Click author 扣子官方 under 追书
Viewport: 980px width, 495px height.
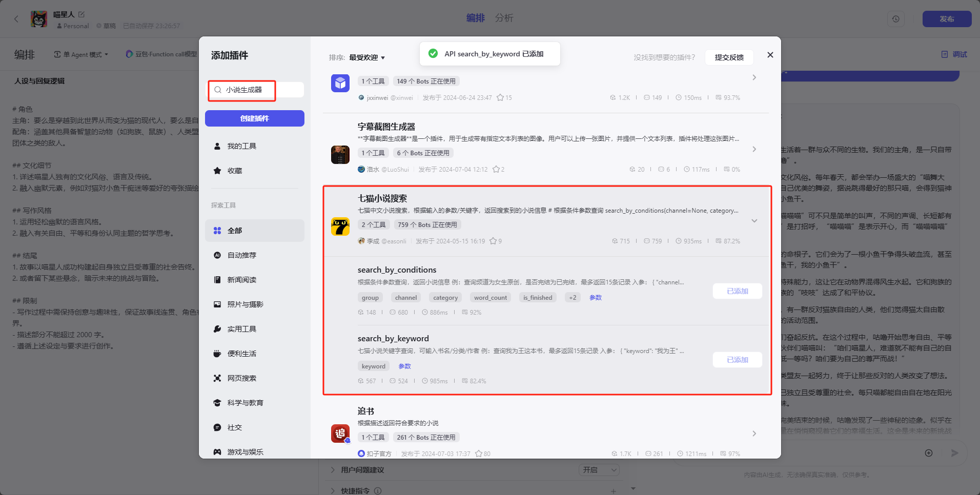click(x=375, y=453)
